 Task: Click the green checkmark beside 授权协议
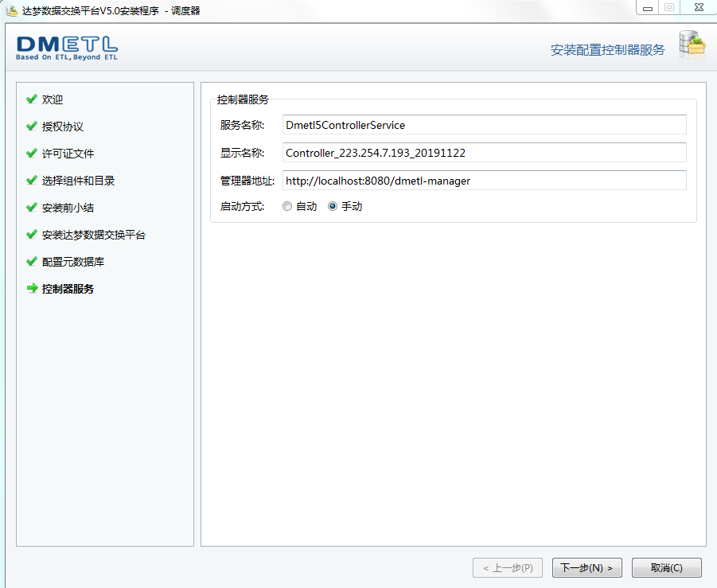[32, 126]
